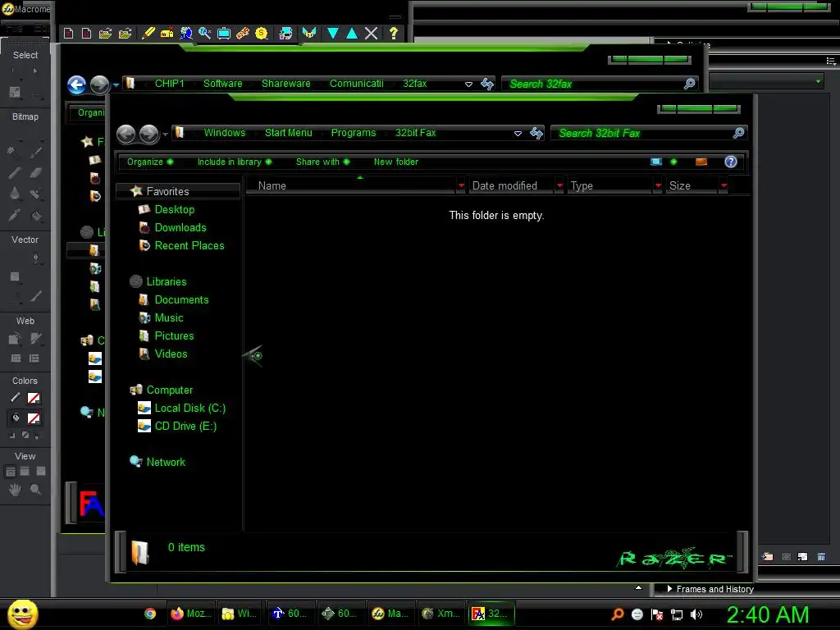Click the blue person icon in fax toolbar
This screenshot has width=840, height=630.
tap(186, 33)
